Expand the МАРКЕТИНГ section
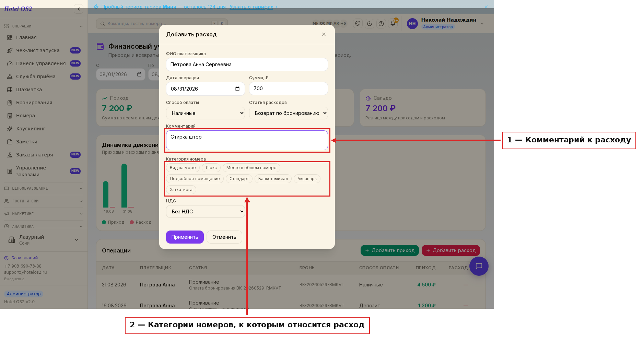The height and width of the screenshot is (342, 644). click(x=44, y=214)
